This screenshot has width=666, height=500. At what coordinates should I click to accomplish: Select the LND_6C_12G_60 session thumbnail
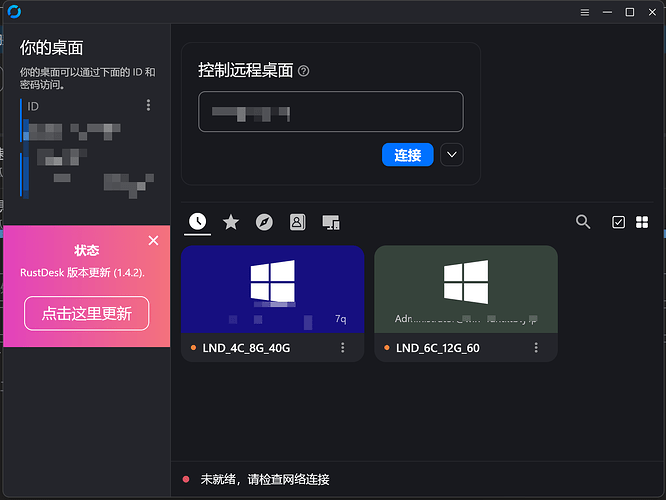tap(465, 288)
